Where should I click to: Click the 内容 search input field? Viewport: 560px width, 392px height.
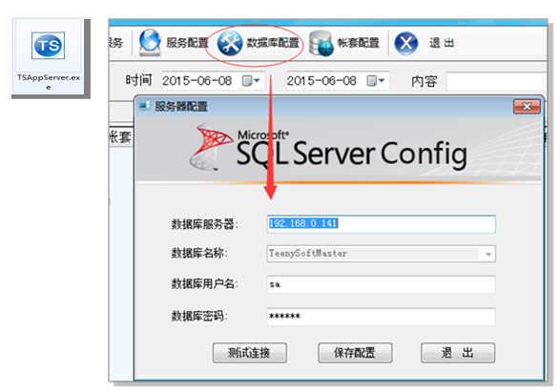click(x=496, y=81)
